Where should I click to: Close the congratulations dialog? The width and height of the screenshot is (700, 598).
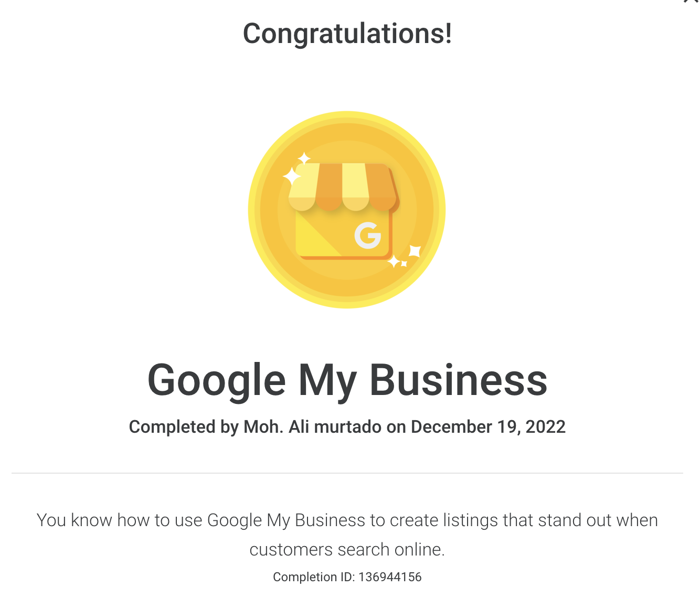click(x=691, y=2)
